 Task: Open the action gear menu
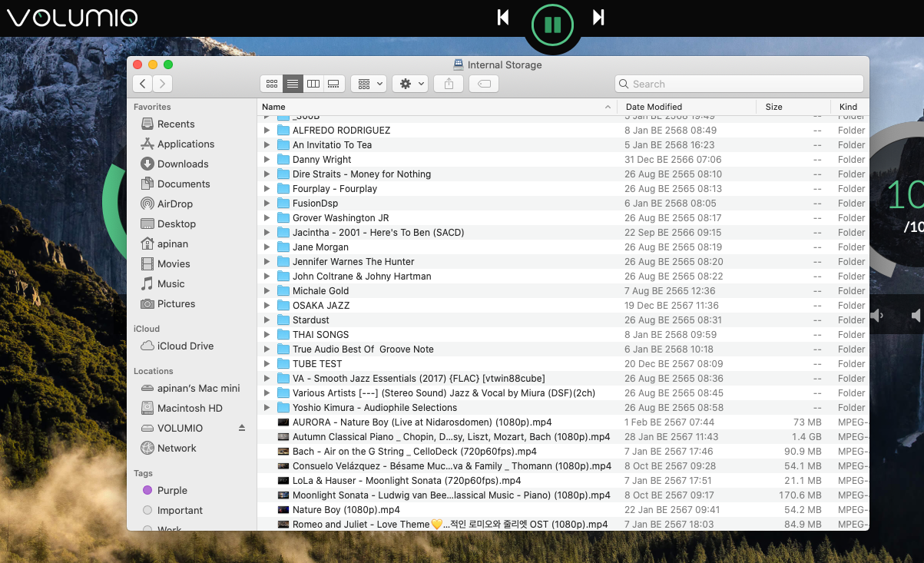pyautogui.click(x=410, y=84)
